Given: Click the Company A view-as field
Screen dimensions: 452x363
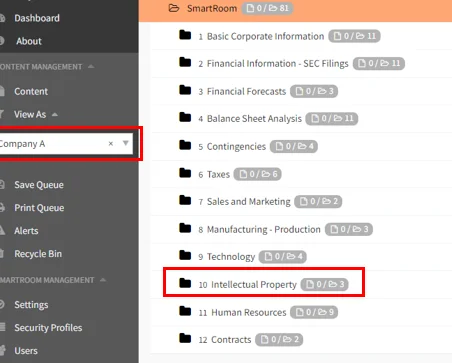Looking at the screenshot, I should pos(66,144).
